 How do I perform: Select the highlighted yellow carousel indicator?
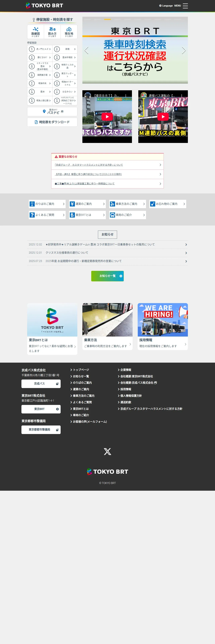point(107,19)
